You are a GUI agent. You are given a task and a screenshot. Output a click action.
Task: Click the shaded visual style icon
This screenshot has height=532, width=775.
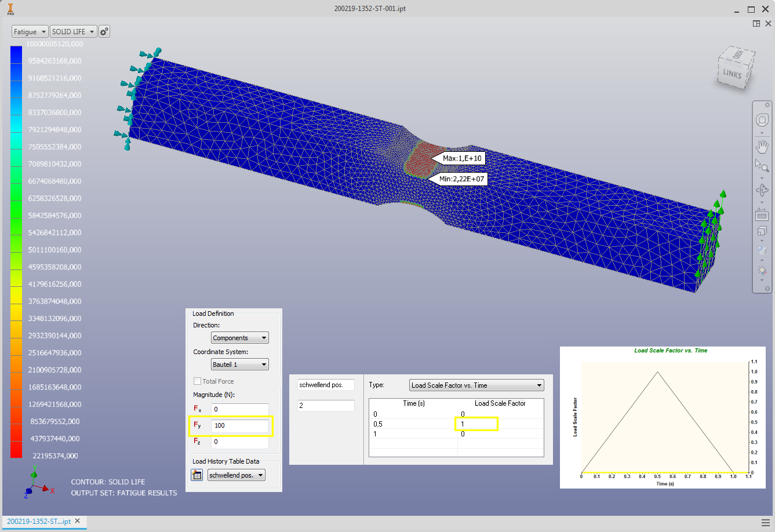pyautogui.click(x=762, y=250)
